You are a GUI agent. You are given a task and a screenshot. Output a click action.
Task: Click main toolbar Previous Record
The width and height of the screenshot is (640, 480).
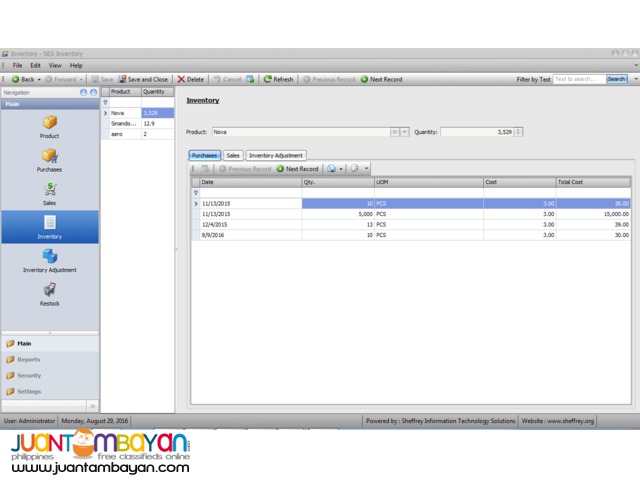tap(329, 79)
